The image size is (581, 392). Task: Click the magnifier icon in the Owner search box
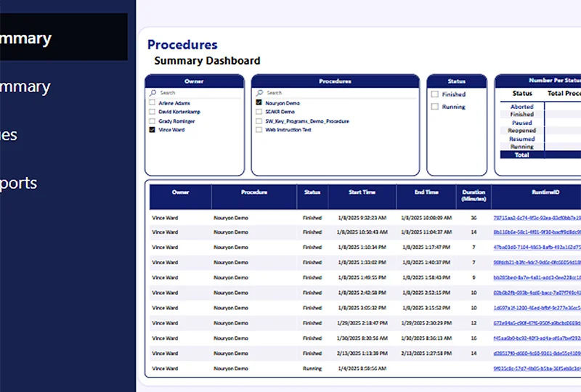coord(153,93)
